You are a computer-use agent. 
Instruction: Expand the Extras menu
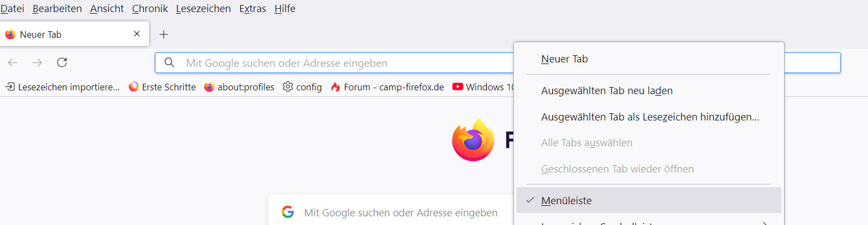(x=252, y=9)
